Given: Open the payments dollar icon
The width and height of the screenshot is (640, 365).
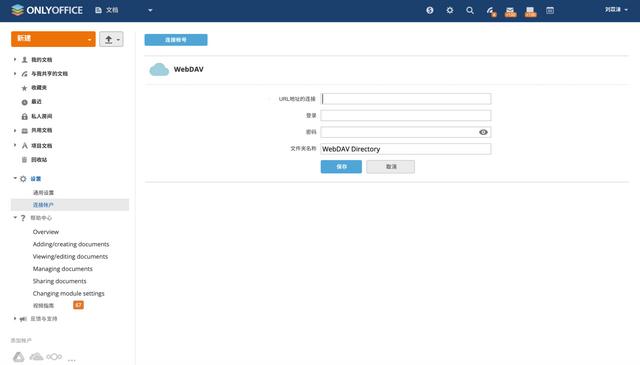Looking at the screenshot, I should [x=430, y=10].
